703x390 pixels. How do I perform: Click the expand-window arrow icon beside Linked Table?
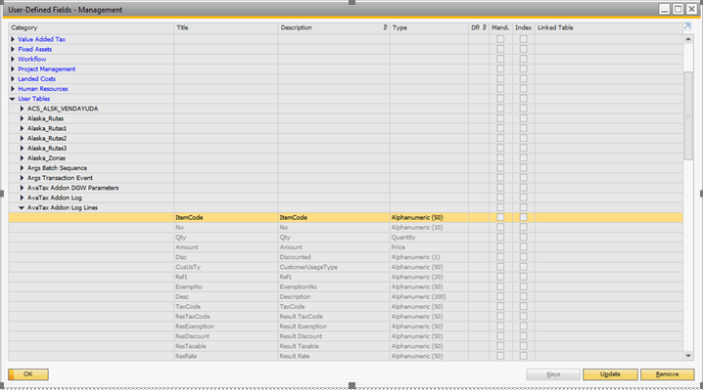tap(687, 27)
